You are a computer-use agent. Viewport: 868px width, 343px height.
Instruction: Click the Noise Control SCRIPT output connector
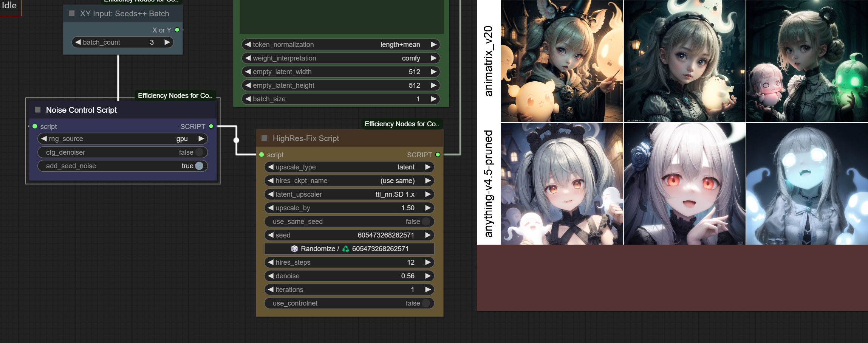[211, 126]
